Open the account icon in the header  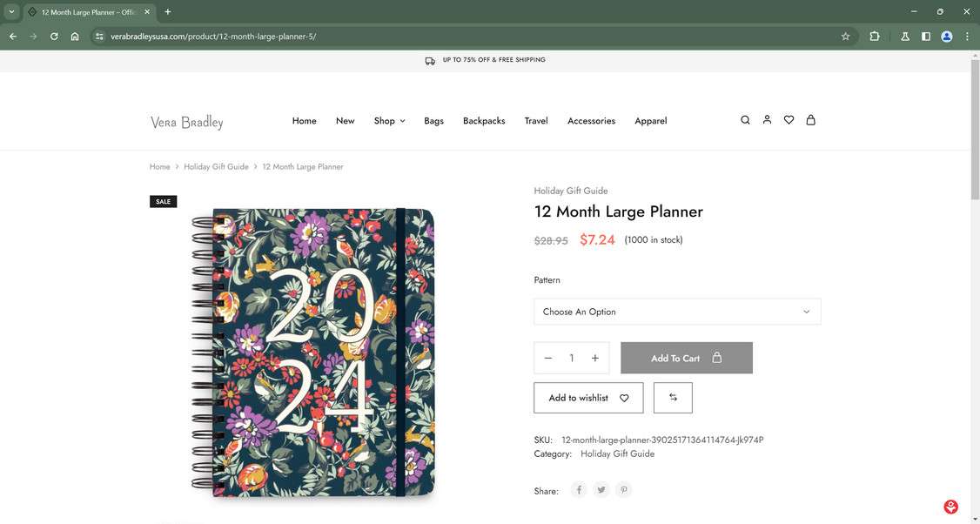(x=767, y=119)
